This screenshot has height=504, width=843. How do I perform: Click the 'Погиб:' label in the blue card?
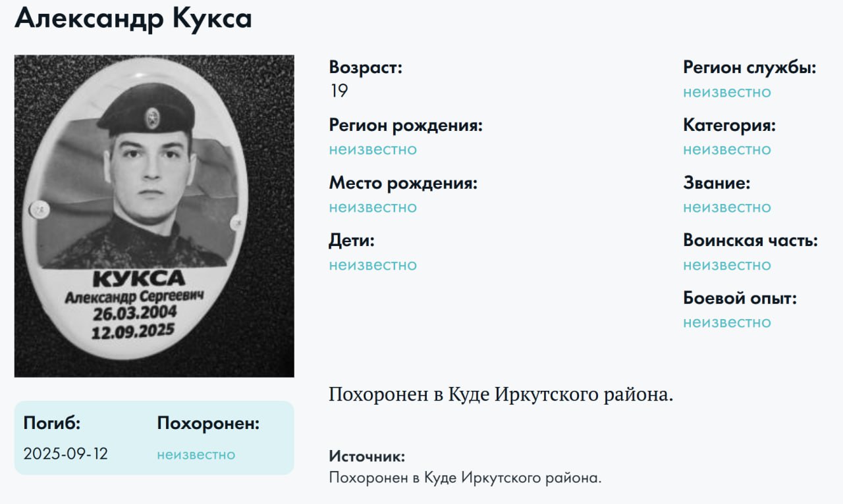[x=52, y=424]
